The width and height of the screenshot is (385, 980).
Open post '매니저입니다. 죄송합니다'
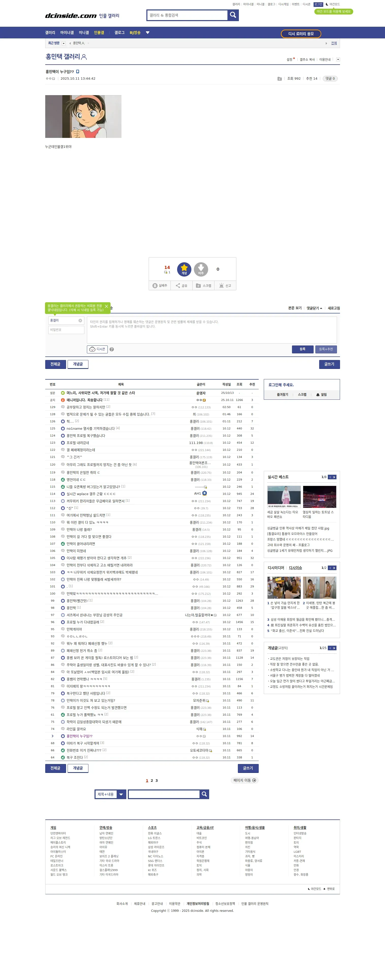click(x=84, y=400)
